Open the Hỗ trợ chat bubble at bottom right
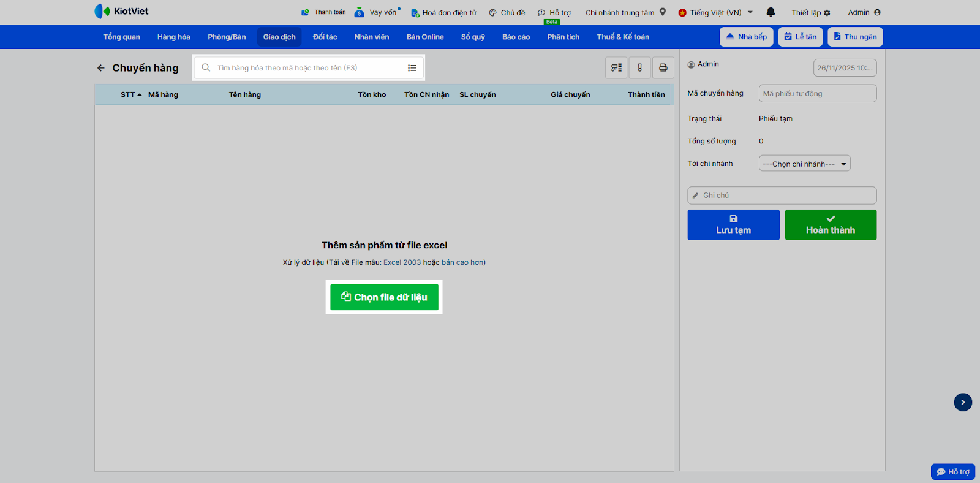The height and width of the screenshot is (483, 980). pos(953,471)
